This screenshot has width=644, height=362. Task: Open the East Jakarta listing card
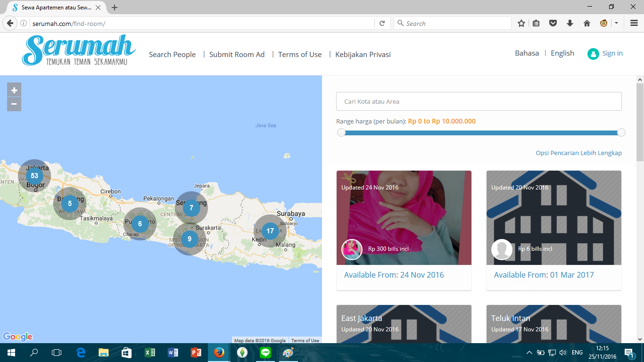(404, 324)
